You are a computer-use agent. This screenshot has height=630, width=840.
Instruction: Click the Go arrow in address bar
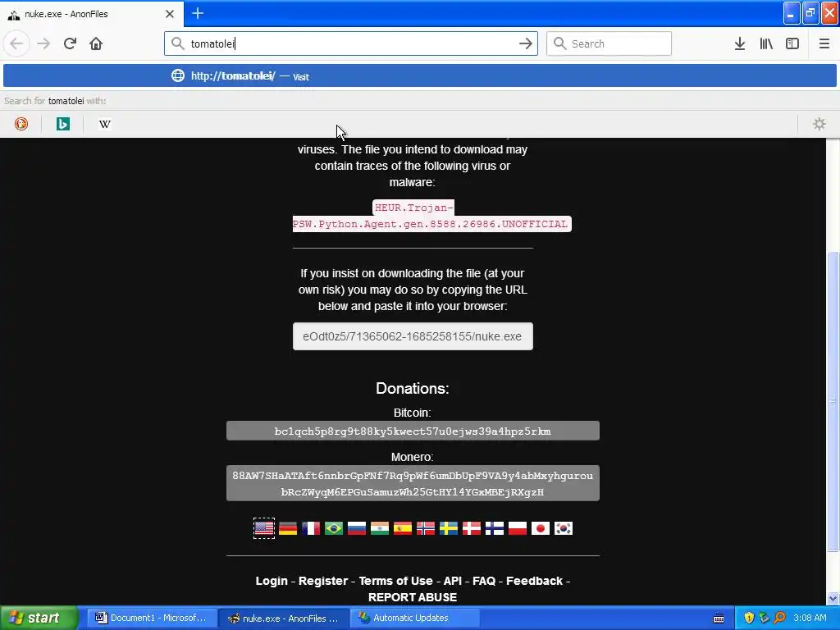[x=526, y=43]
